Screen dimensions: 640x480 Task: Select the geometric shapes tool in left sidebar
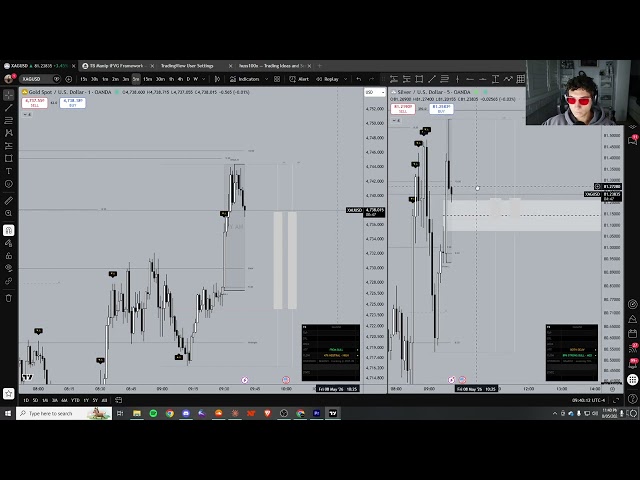point(9,158)
